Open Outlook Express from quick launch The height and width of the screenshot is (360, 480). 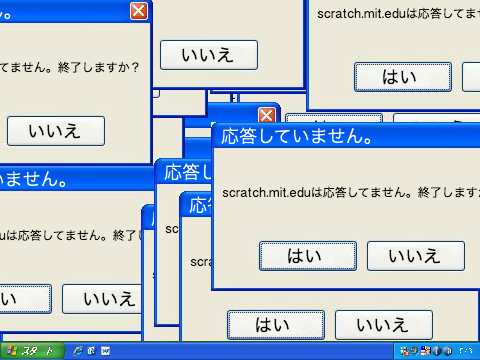click(92, 351)
